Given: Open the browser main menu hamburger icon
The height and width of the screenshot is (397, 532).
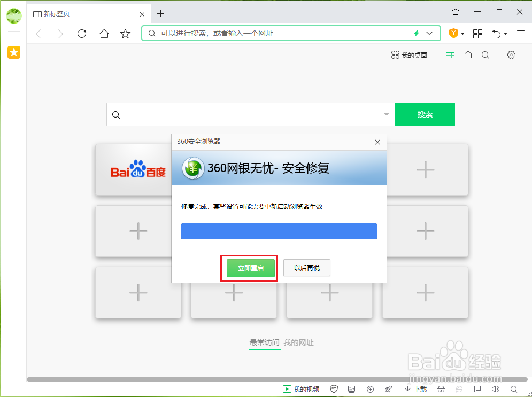Looking at the screenshot, I should (x=520, y=34).
